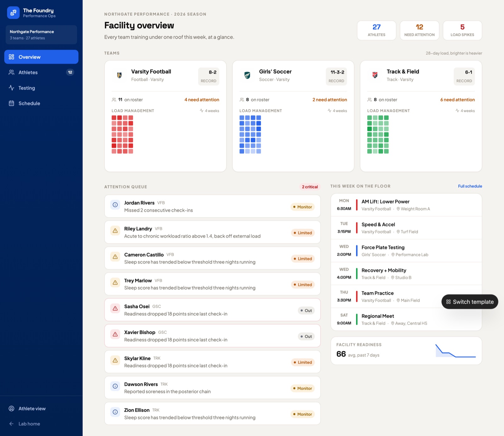Click the Girls' Soccer team crest icon
504x436 pixels.
pos(247,75)
